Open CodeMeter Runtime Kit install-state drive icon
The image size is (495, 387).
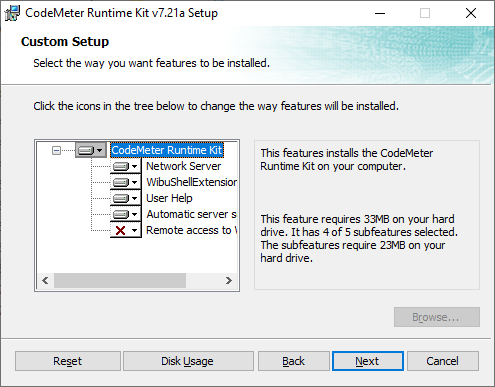click(x=91, y=150)
